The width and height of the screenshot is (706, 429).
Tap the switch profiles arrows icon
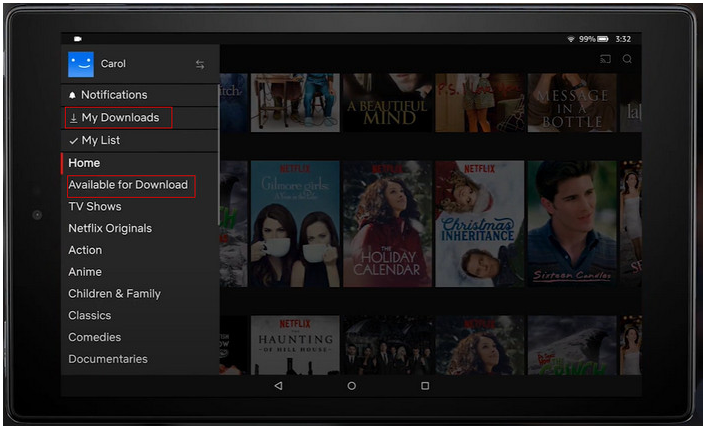tap(200, 65)
